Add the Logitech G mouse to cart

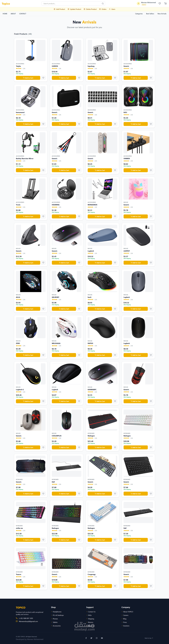click(28, 401)
